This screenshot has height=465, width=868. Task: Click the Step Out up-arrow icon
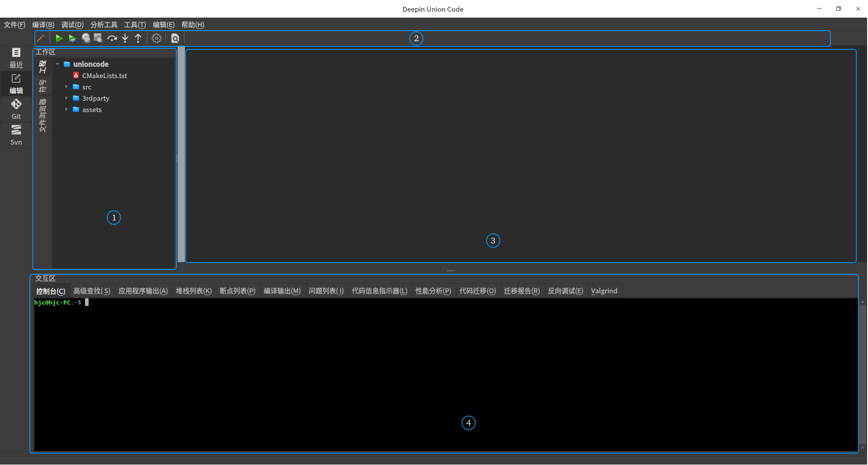(138, 38)
